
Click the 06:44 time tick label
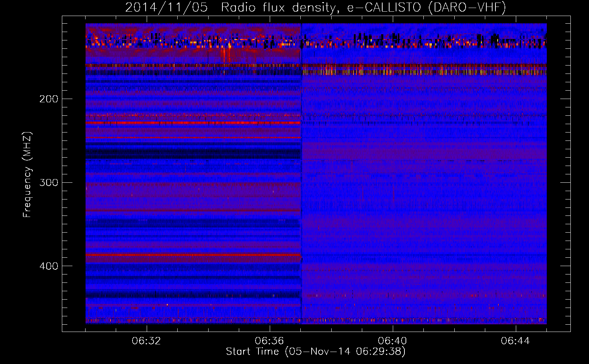click(x=515, y=341)
